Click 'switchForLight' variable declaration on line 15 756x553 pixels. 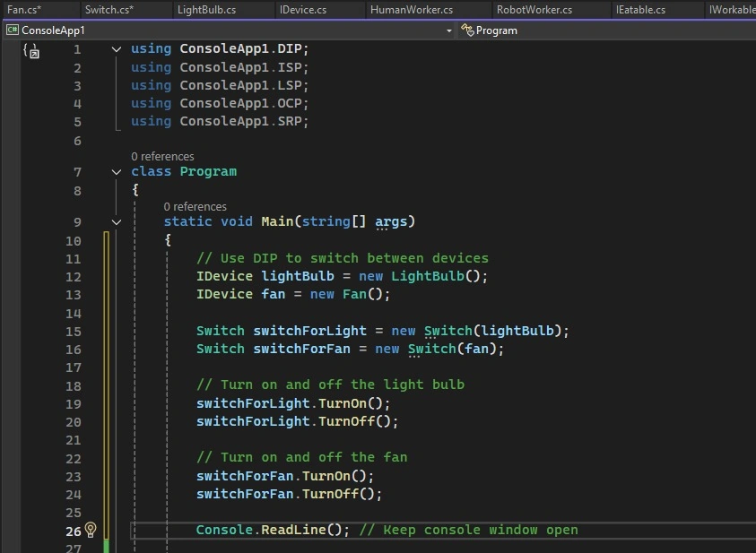tap(310, 331)
